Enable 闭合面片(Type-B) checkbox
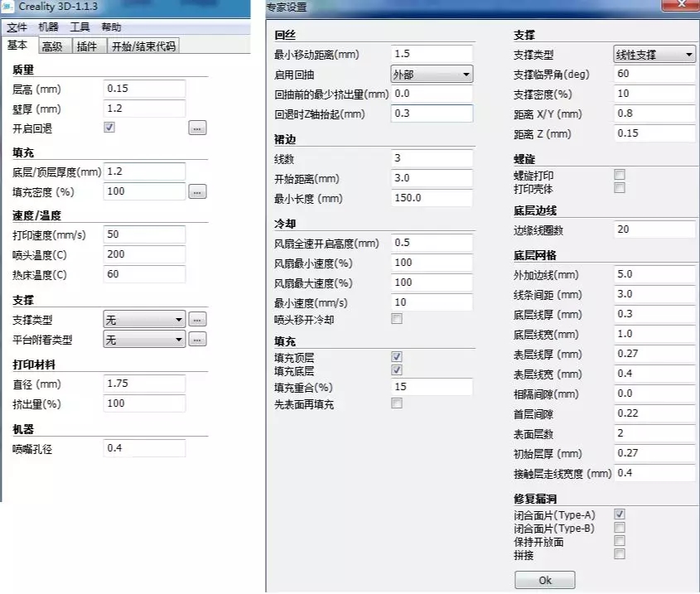Image resolution: width=700 pixels, height=594 pixels. (x=620, y=528)
